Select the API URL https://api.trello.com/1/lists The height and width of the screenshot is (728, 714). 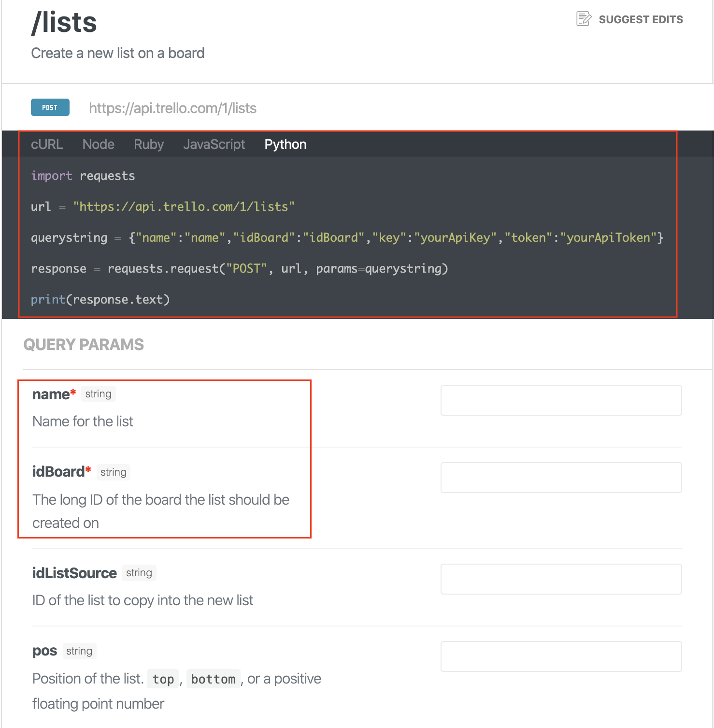tap(172, 108)
